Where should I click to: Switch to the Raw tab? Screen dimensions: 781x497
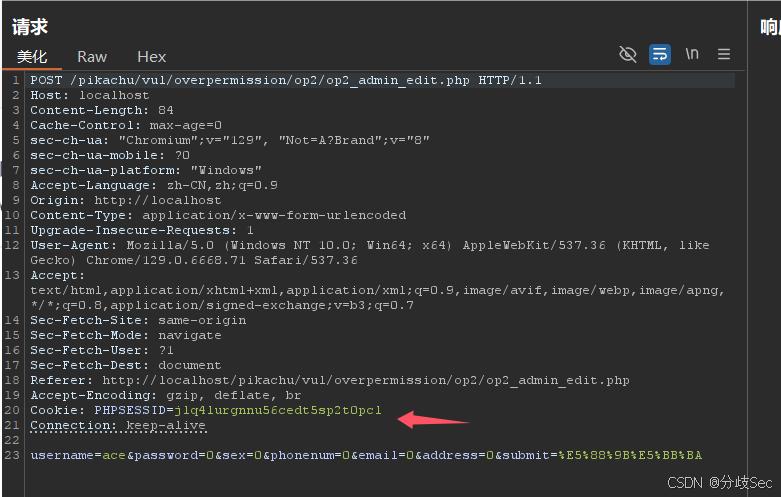92,57
